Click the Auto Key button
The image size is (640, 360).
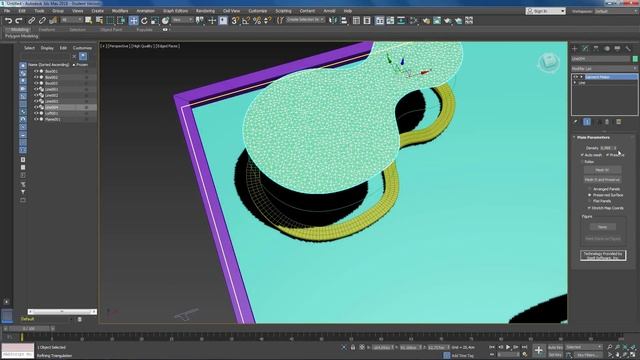(555, 347)
